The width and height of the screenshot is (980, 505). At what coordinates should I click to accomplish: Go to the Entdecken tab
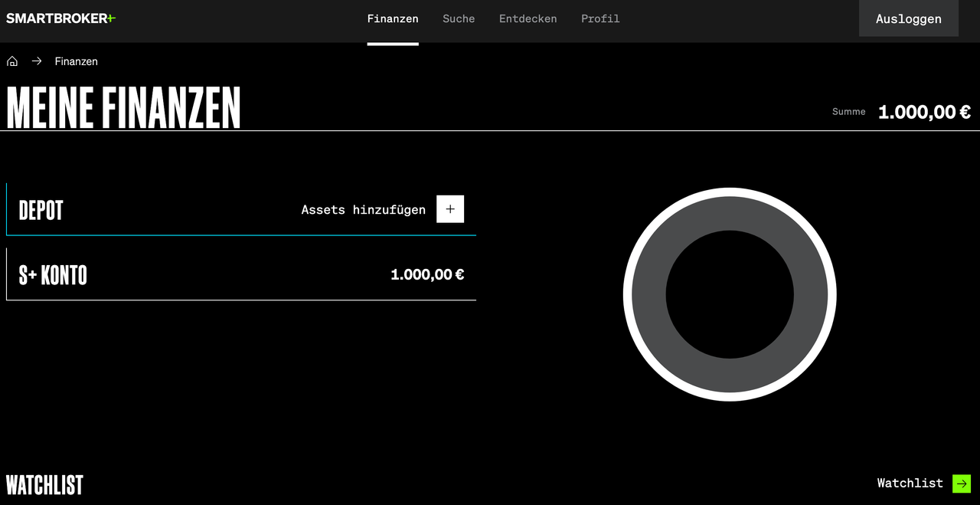(528, 18)
